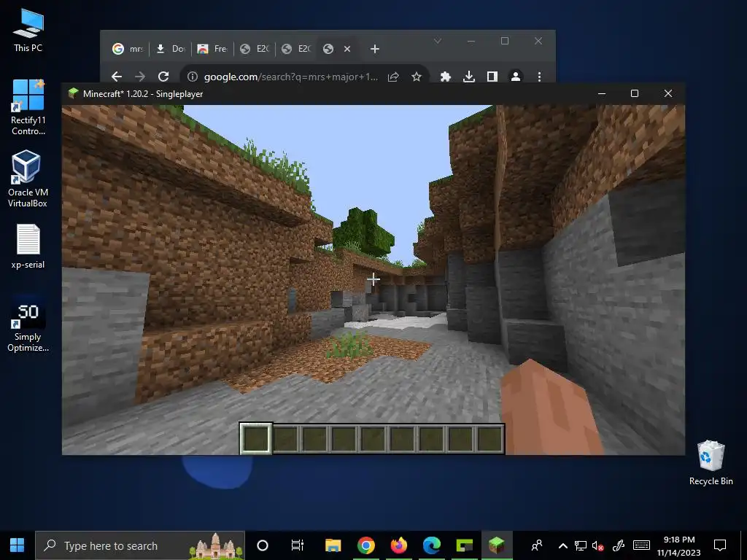747x560 pixels.
Task: Open Windows Ink pen tray icon
Action: point(619,545)
